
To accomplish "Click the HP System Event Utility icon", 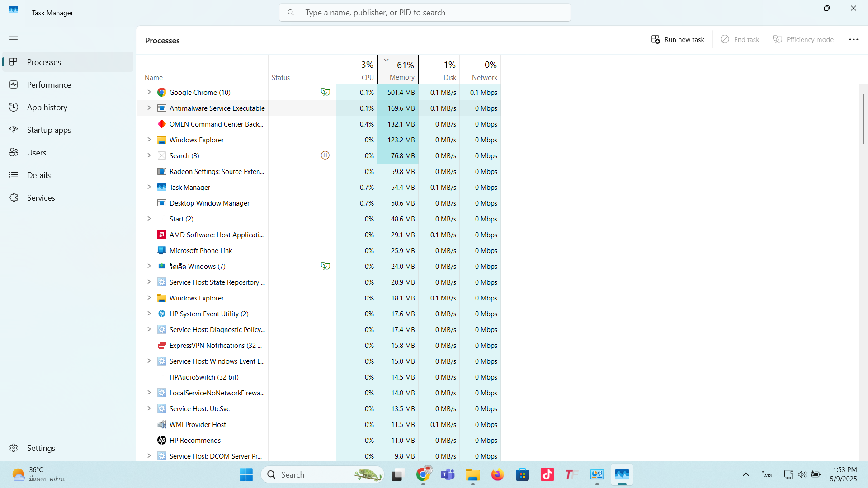I will pos(161,314).
